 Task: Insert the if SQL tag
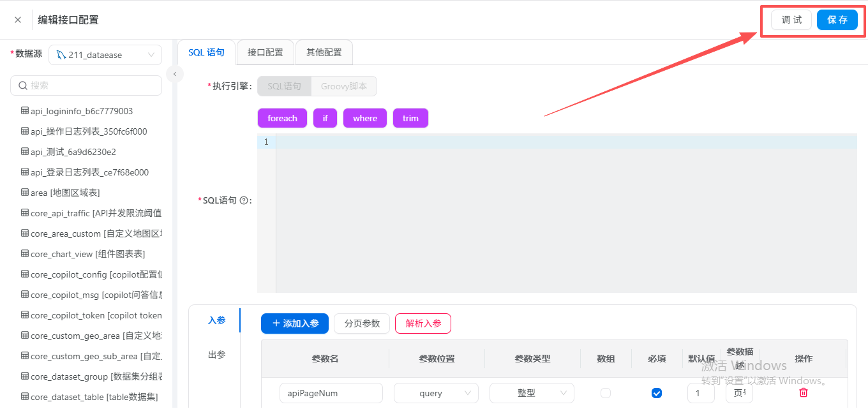325,118
